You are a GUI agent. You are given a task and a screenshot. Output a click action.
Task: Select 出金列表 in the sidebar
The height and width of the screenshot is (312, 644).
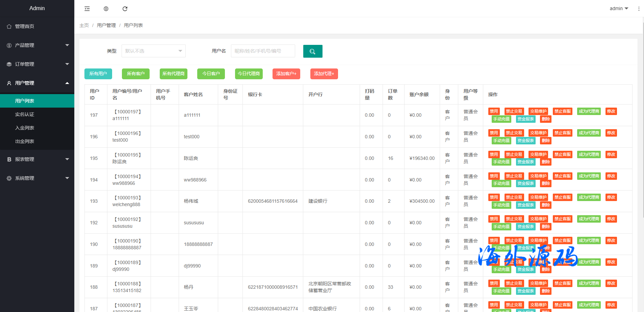[25, 141]
